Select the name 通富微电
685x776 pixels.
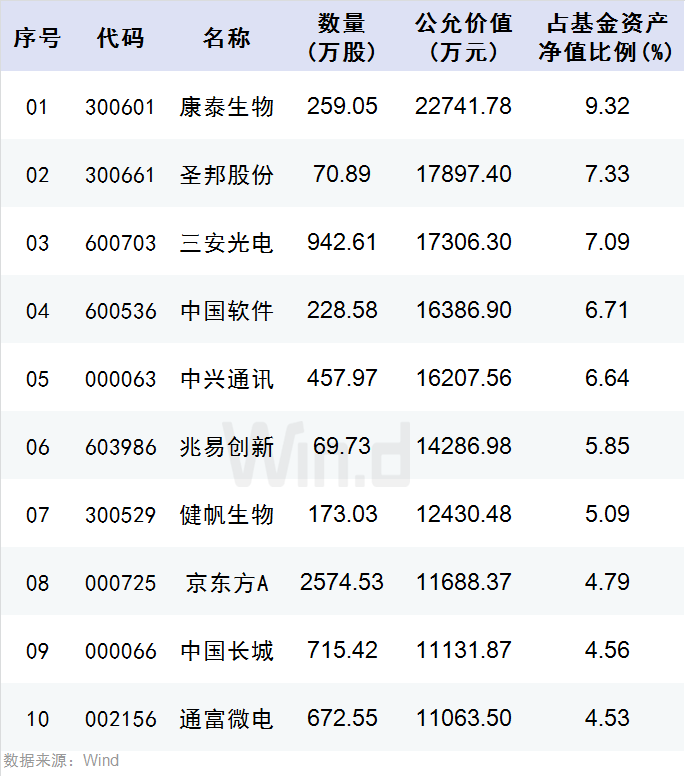pyautogui.click(x=227, y=719)
